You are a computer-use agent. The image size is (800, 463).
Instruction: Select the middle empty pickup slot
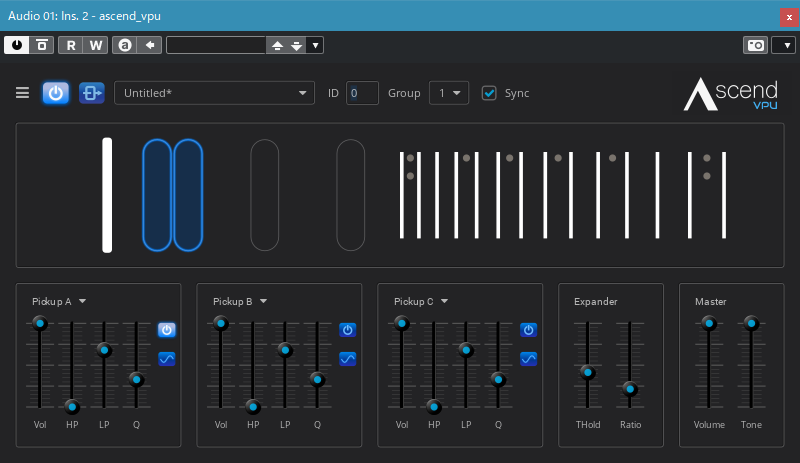point(264,195)
